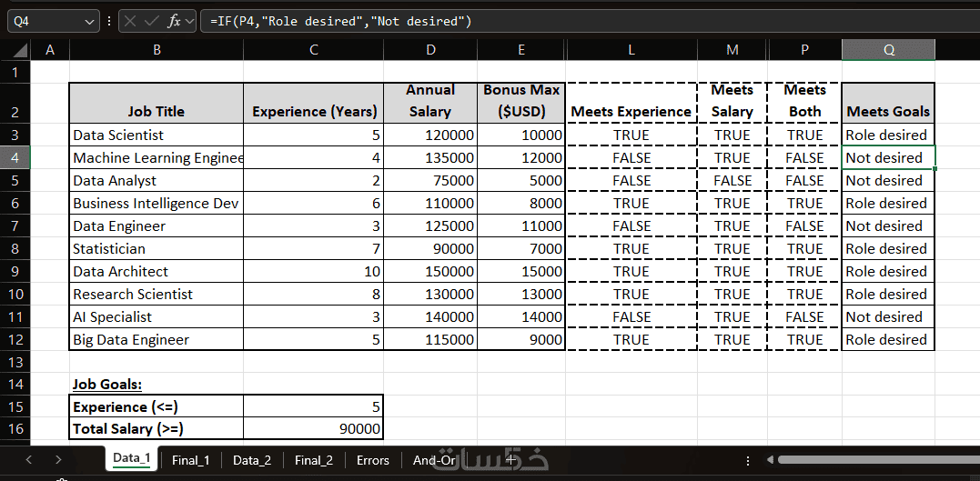Click the previous sheet navigation arrow
This screenshot has width=980, height=481.
click(29, 460)
